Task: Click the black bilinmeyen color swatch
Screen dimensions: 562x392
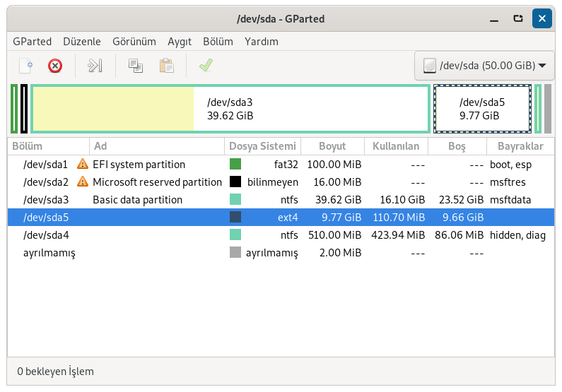Action: point(235,182)
